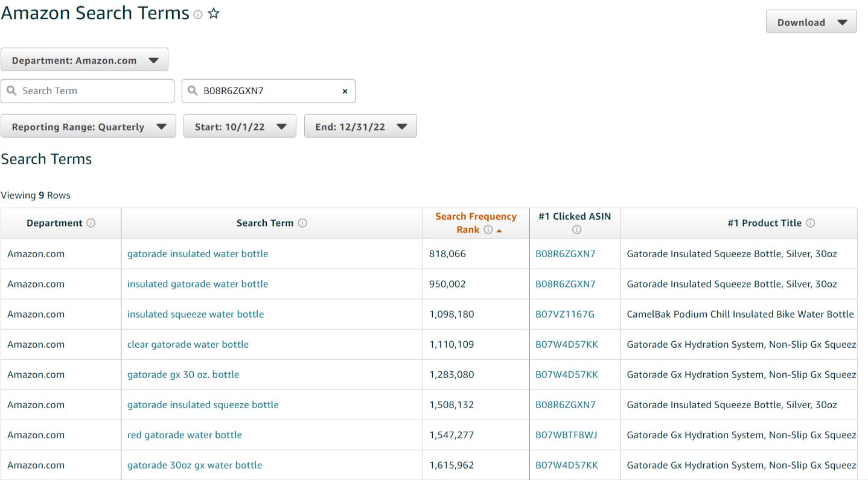Click product title in the 1,508,132 row

[732, 405]
